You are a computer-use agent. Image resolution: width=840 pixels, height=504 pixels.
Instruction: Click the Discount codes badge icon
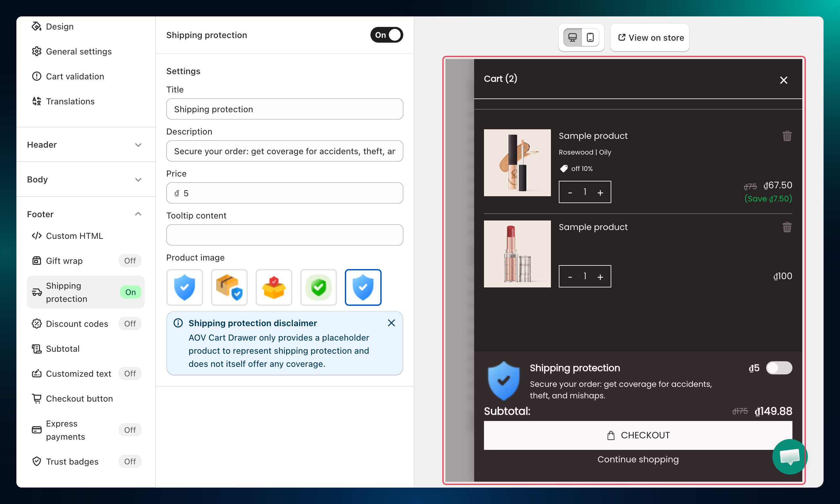(36, 324)
